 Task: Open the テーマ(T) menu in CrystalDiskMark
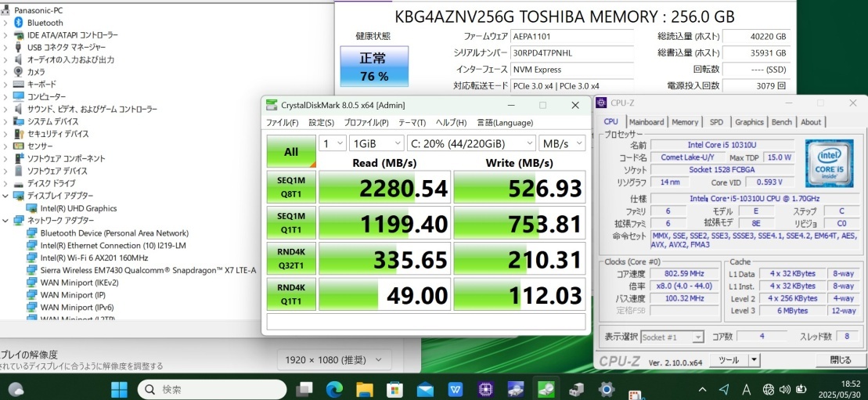pos(412,122)
